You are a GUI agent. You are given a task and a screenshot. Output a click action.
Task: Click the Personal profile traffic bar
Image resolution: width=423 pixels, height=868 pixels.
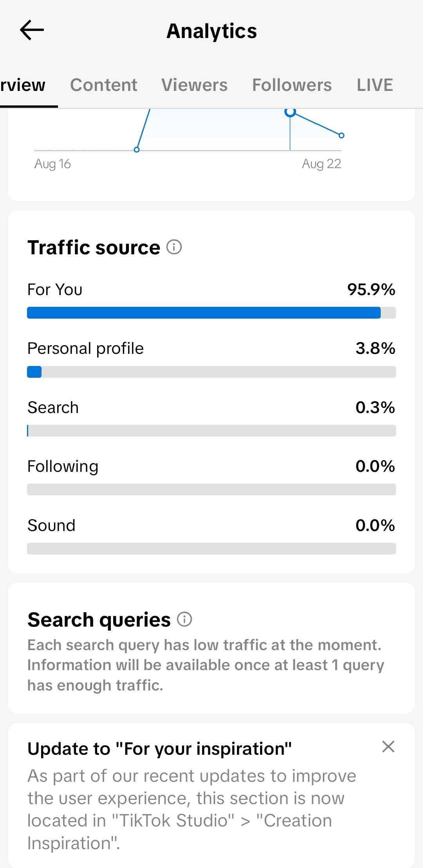click(211, 372)
